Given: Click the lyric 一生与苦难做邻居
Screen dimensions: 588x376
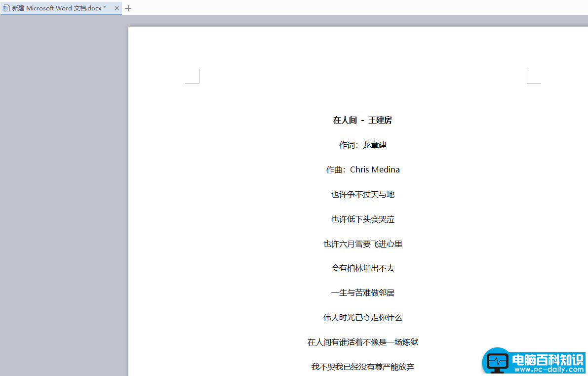Looking at the screenshot, I should point(363,292).
